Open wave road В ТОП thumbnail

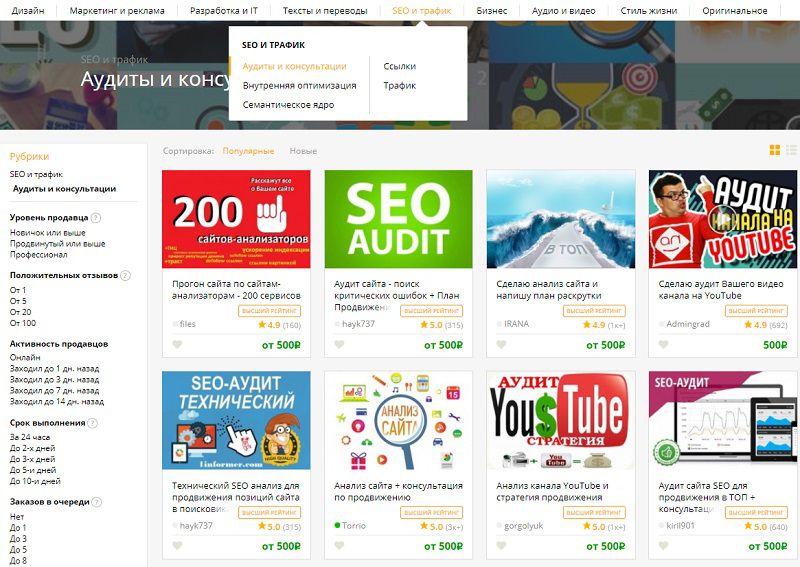[x=561, y=219]
